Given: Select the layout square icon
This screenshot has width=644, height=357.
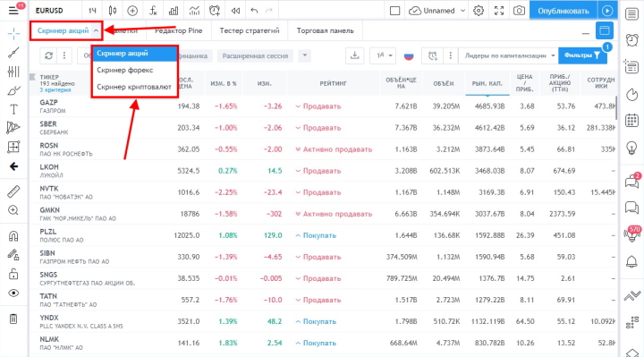Looking at the screenshot, I should pos(394,11).
